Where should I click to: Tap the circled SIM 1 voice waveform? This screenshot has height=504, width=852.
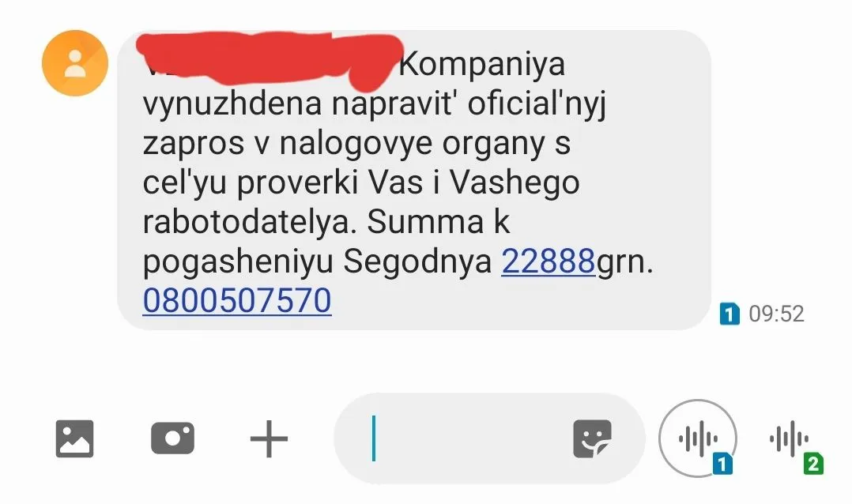698,438
